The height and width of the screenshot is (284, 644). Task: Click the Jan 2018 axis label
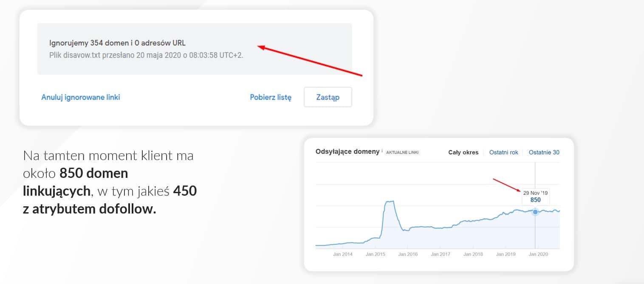473,254
